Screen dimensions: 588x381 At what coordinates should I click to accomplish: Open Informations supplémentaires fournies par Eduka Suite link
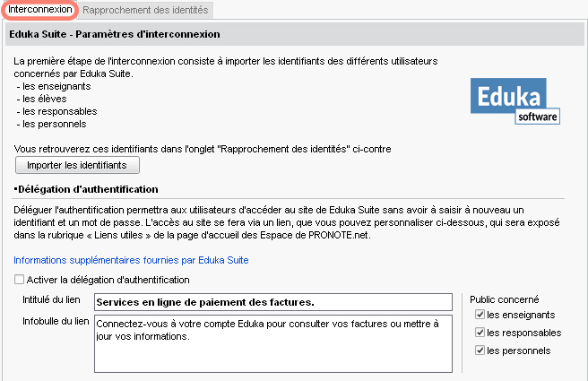(131, 260)
